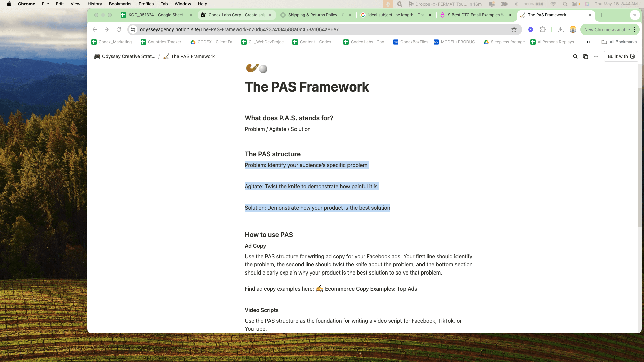Click the browser back arrow
The width and height of the screenshot is (644, 362).
click(95, 29)
